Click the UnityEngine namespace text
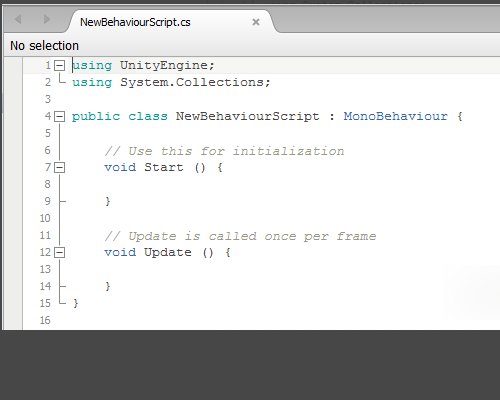 [164, 65]
